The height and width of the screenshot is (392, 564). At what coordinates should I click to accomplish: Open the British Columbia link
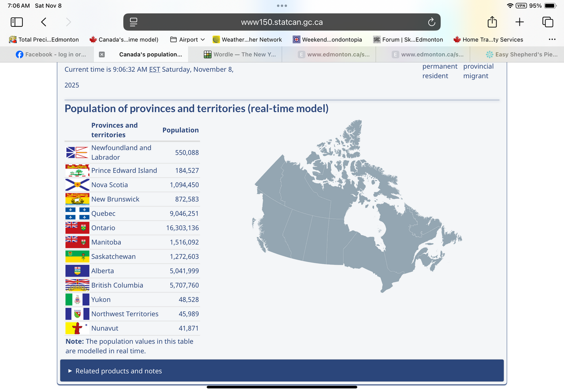tap(117, 285)
